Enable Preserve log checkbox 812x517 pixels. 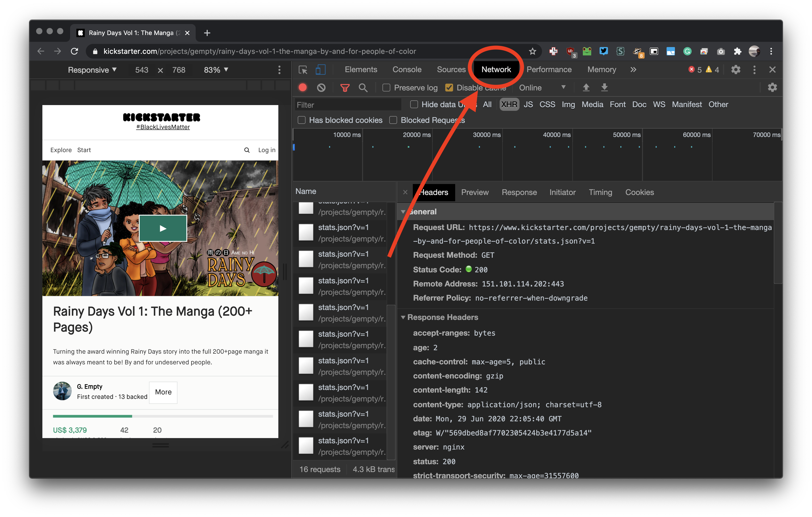386,88
